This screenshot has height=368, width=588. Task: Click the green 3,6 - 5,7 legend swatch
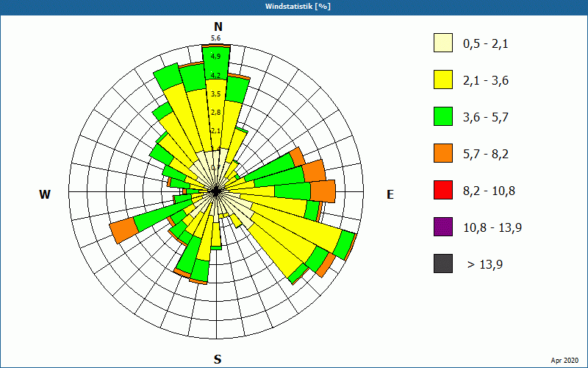pyautogui.click(x=443, y=116)
